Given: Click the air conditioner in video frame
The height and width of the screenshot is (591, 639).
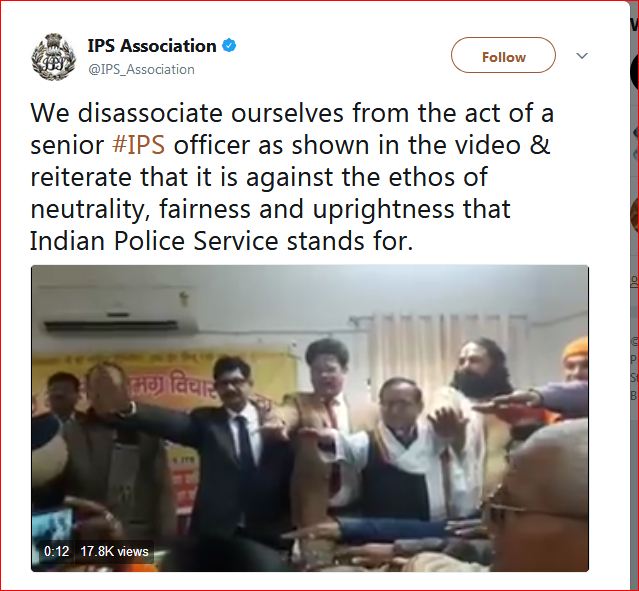Looking at the screenshot, I should (x=118, y=310).
